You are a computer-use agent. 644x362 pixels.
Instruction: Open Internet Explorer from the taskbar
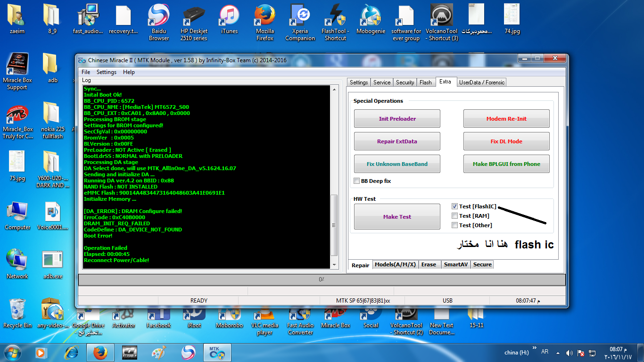tap(72, 352)
